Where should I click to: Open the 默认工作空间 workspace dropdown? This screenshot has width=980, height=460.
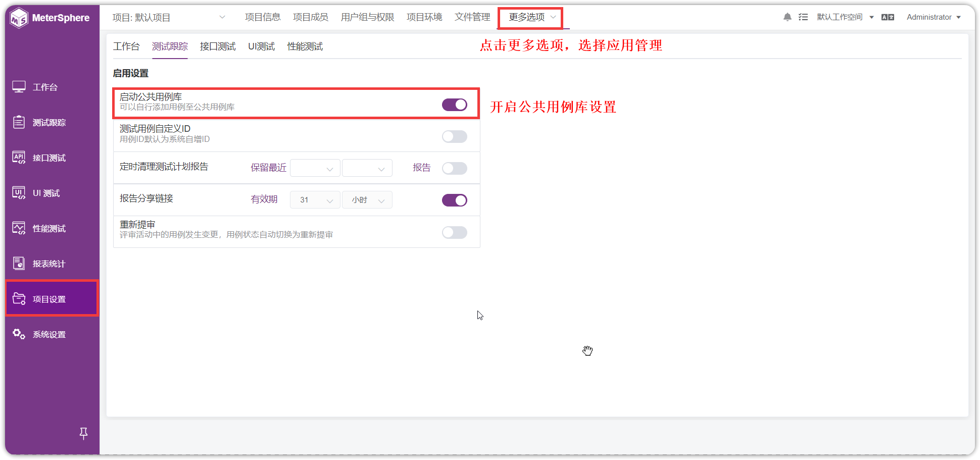(845, 17)
